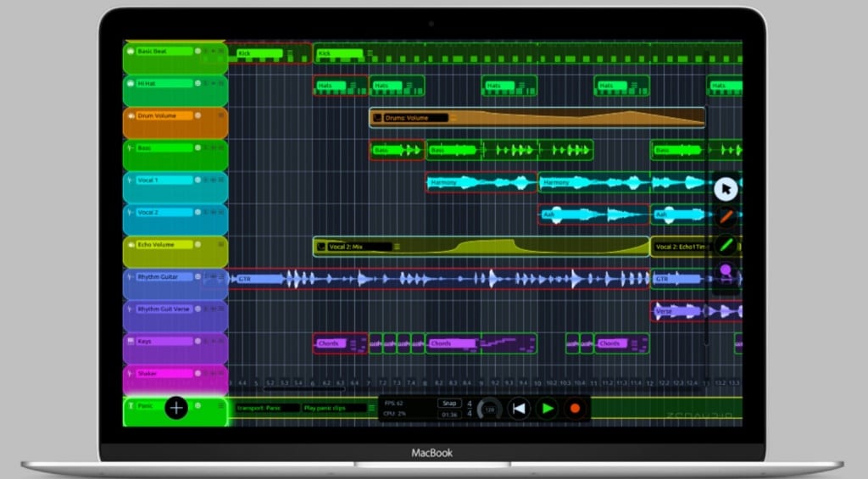The image size is (868, 479).
Task: Select the orange pencil draw tool
Action: click(725, 217)
